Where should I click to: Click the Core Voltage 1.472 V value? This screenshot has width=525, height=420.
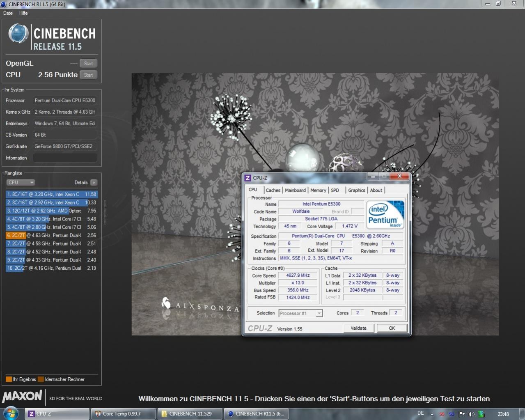tap(350, 226)
